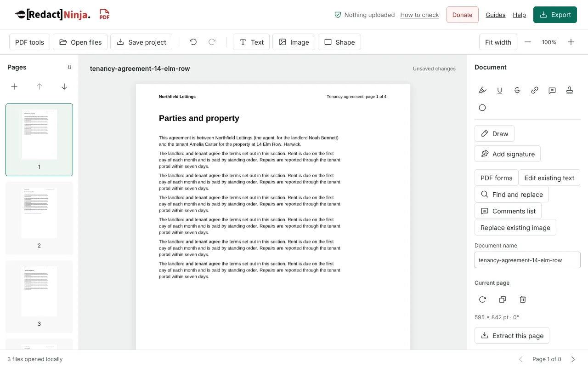Click Replace existing image
This screenshot has width=588, height=368.
pos(515,227)
